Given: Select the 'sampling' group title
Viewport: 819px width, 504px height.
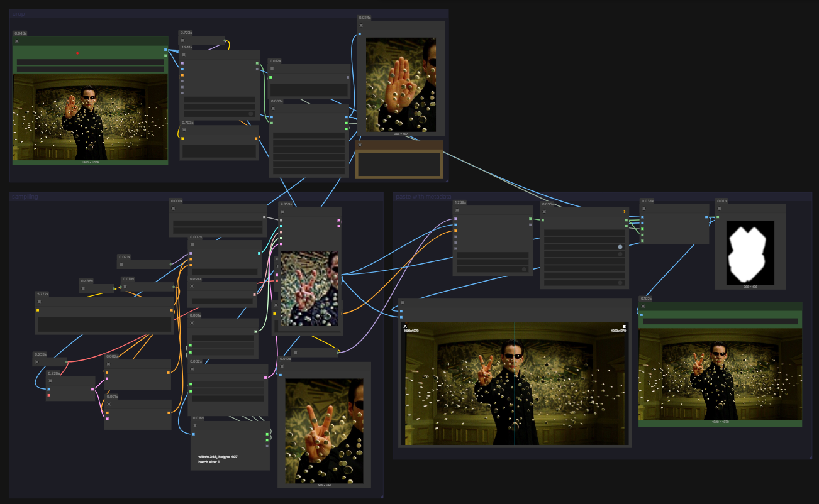Looking at the screenshot, I should coord(25,197).
